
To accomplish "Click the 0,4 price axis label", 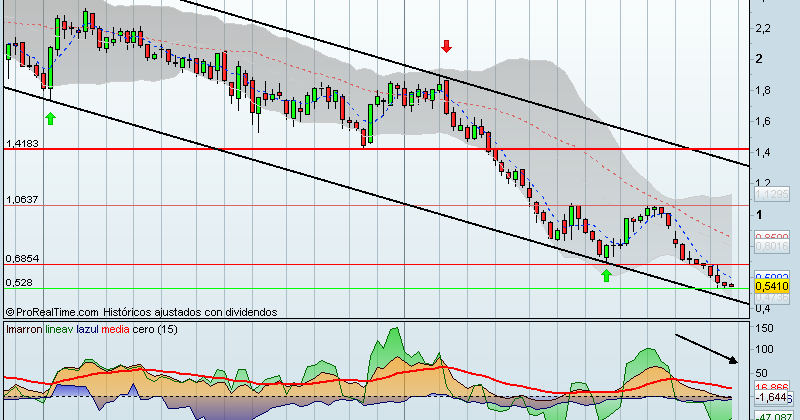I will (763, 308).
